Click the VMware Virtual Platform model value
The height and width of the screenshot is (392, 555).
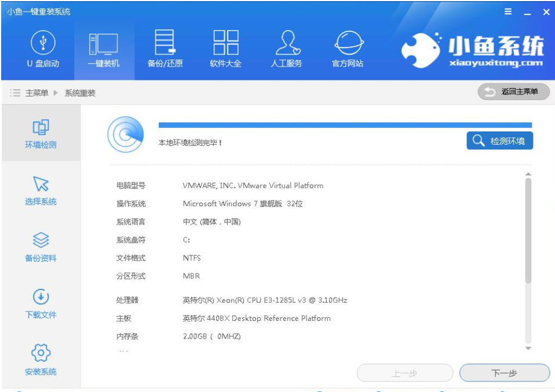253,185
